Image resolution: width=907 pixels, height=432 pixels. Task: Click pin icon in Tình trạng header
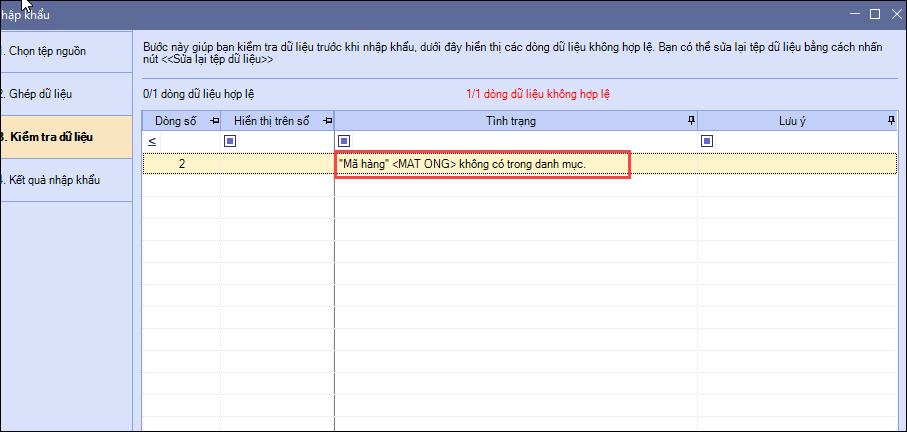point(690,121)
